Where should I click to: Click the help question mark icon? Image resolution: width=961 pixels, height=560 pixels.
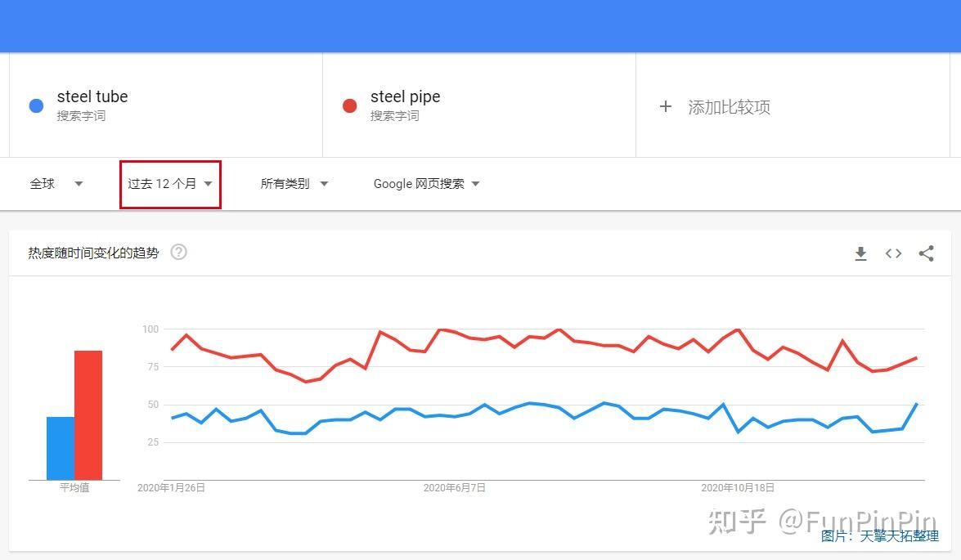tap(178, 252)
